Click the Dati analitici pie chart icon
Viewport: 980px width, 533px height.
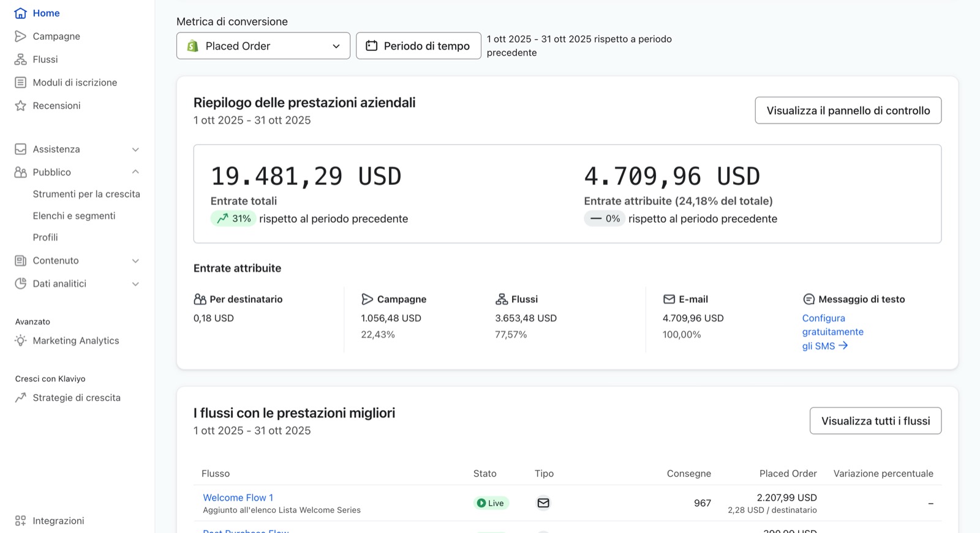tap(20, 284)
